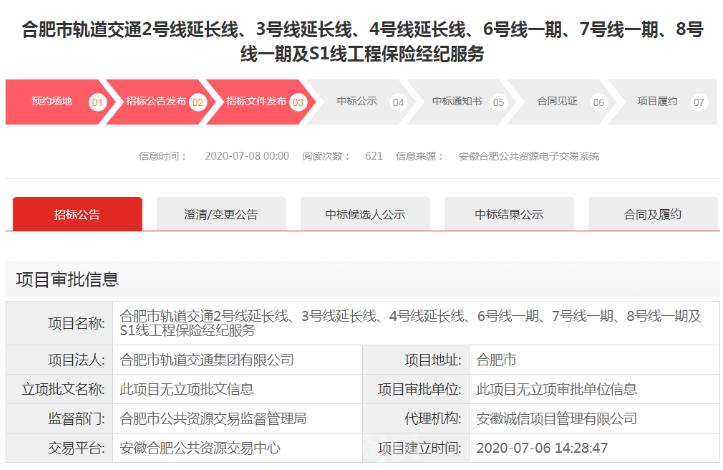Switch to the 中标候选人公示 tab

pyautogui.click(x=365, y=214)
